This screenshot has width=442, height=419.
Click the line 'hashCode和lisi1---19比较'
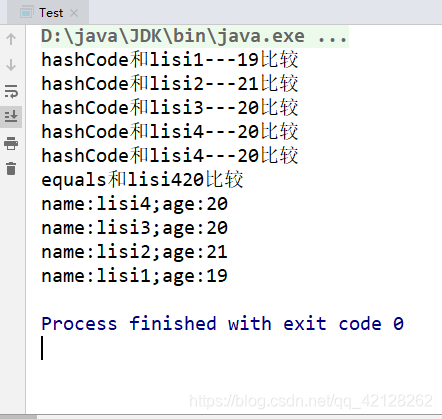point(170,60)
